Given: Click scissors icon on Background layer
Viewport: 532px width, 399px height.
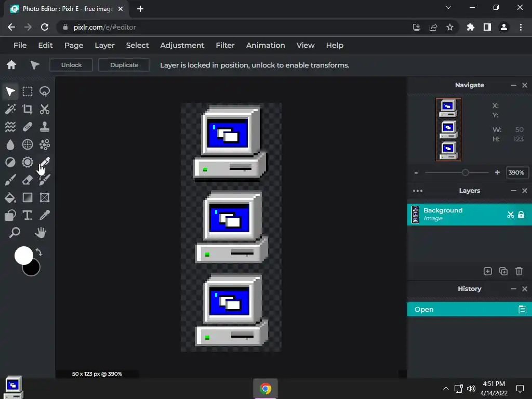Looking at the screenshot, I should 511,215.
